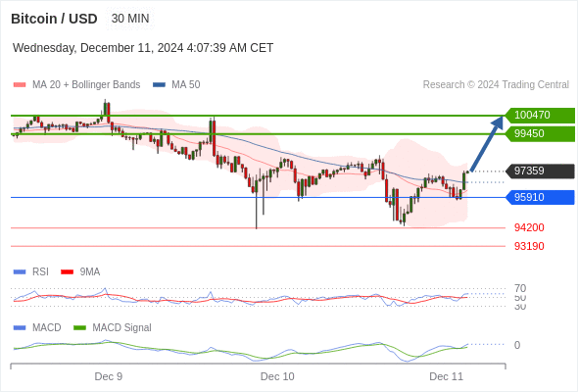Select the 99450 resistance price tag
578x392 pixels.
click(540, 133)
